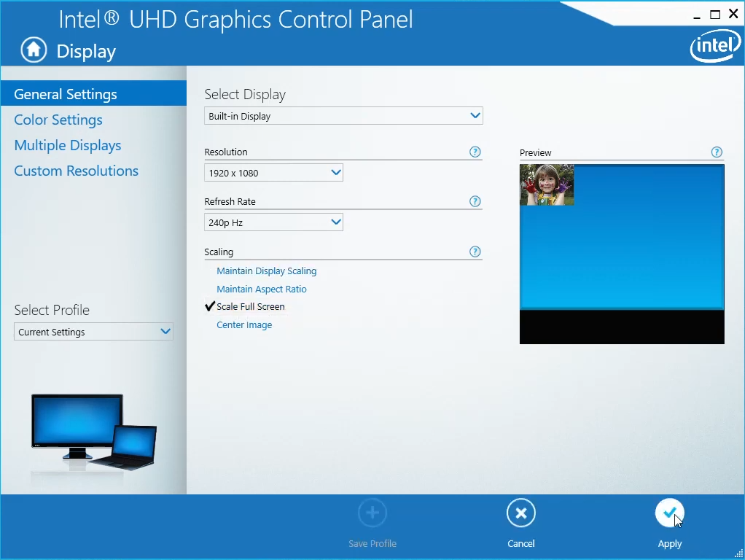The height and width of the screenshot is (560, 745).
Task: Expand the Select Profile dropdown
Action: (x=93, y=331)
